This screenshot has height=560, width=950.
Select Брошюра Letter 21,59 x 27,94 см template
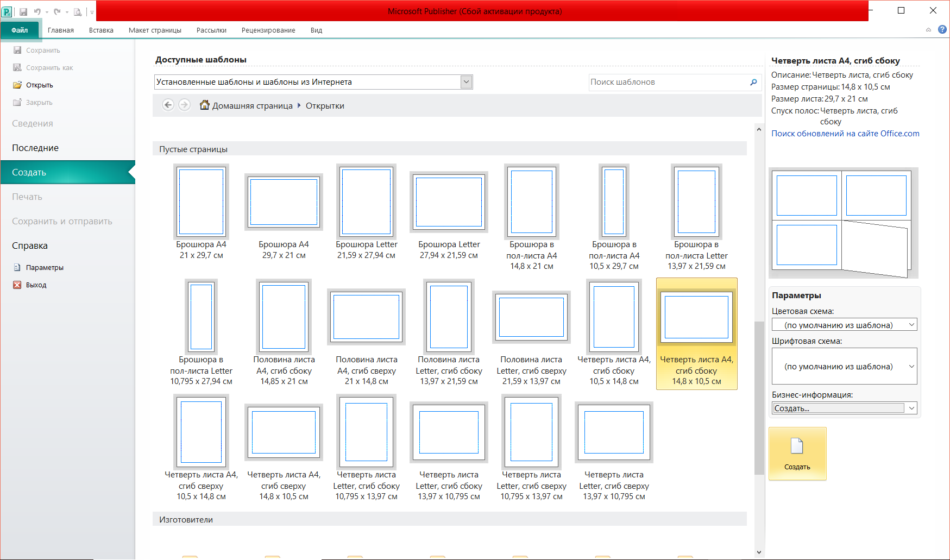(x=367, y=212)
